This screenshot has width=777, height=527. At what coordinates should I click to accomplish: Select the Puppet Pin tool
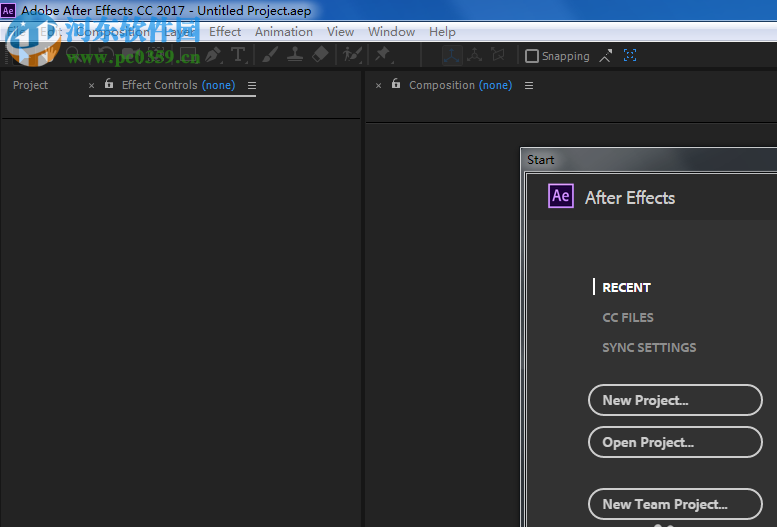[x=383, y=55]
